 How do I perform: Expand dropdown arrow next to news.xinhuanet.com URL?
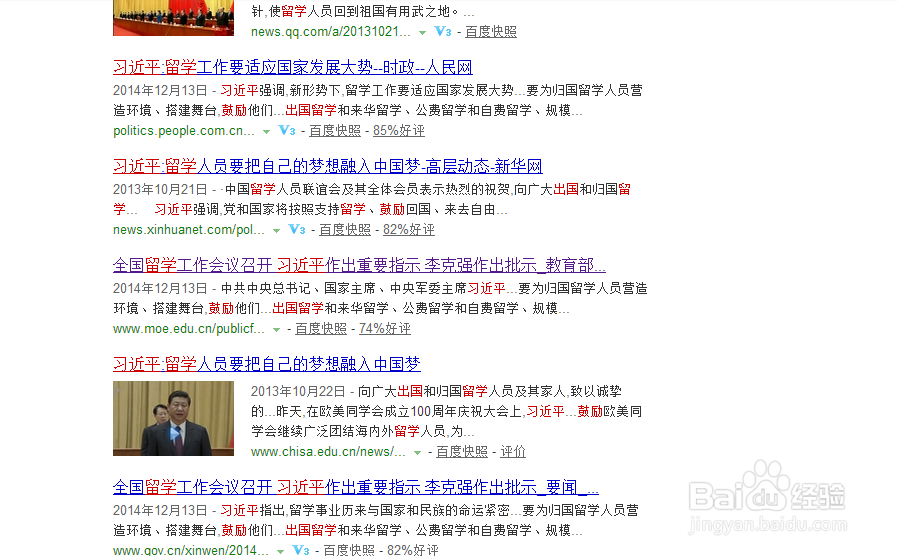point(276,231)
